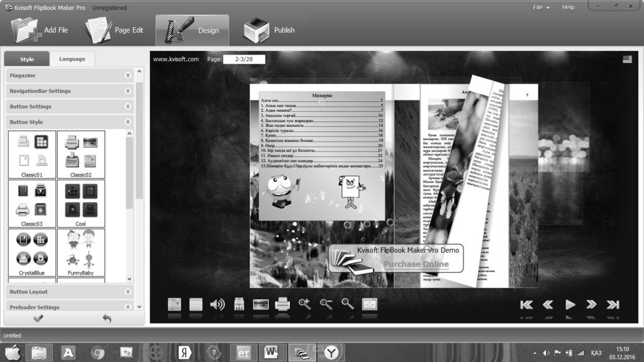Open the File menu

click(541, 8)
